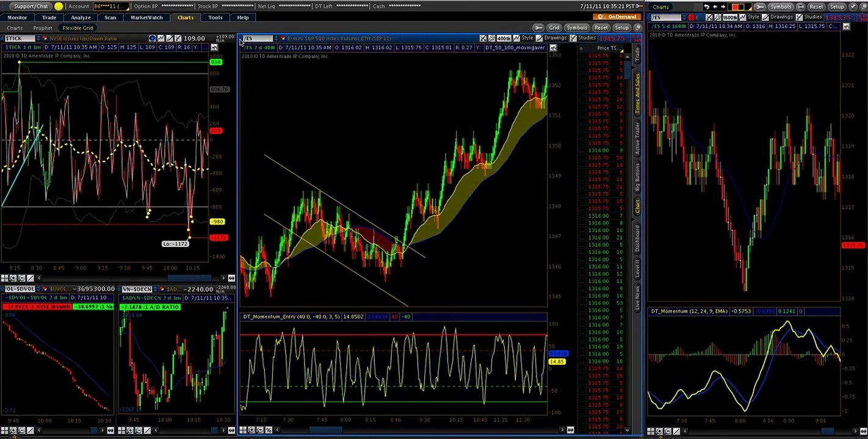Switch to the Monitor tab

tap(17, 18)
